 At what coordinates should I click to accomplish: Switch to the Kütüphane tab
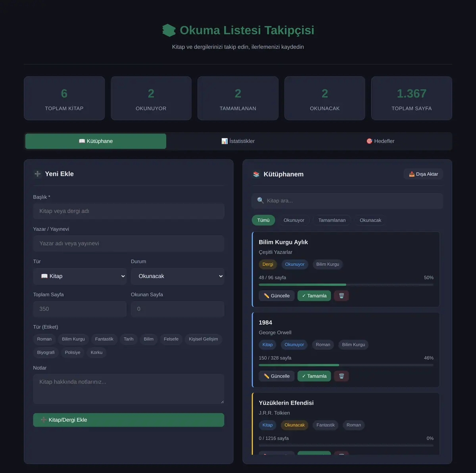(x=96, y=141)
